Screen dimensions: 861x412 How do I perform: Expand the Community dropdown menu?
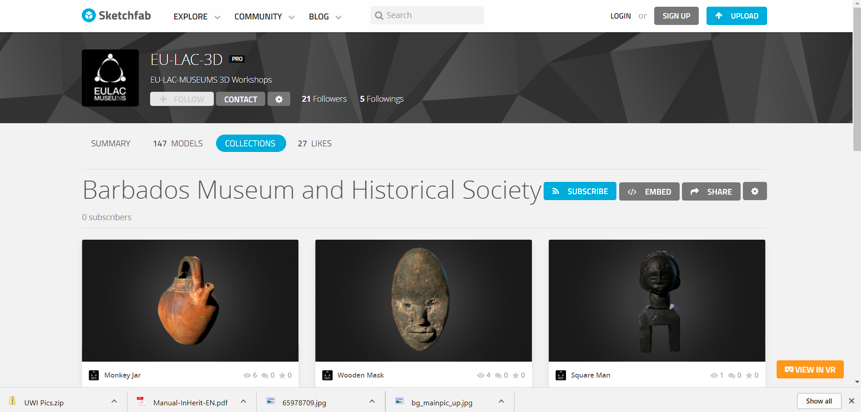point(264,16)
